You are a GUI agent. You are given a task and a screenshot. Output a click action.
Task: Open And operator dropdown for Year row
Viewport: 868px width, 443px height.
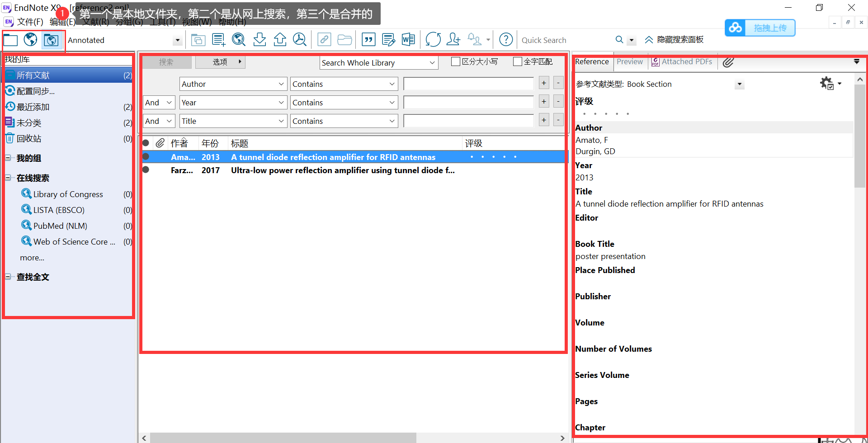tap(159, 103)
